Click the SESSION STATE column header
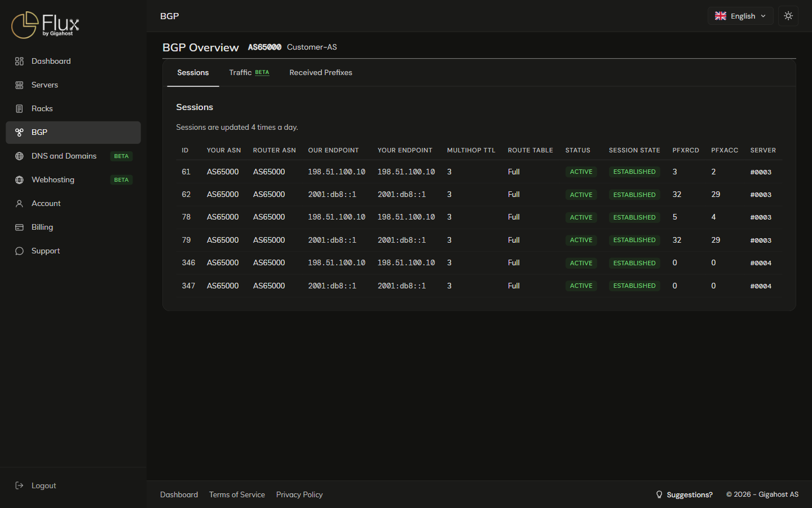The image size is (812, 508). click(634, 150)
